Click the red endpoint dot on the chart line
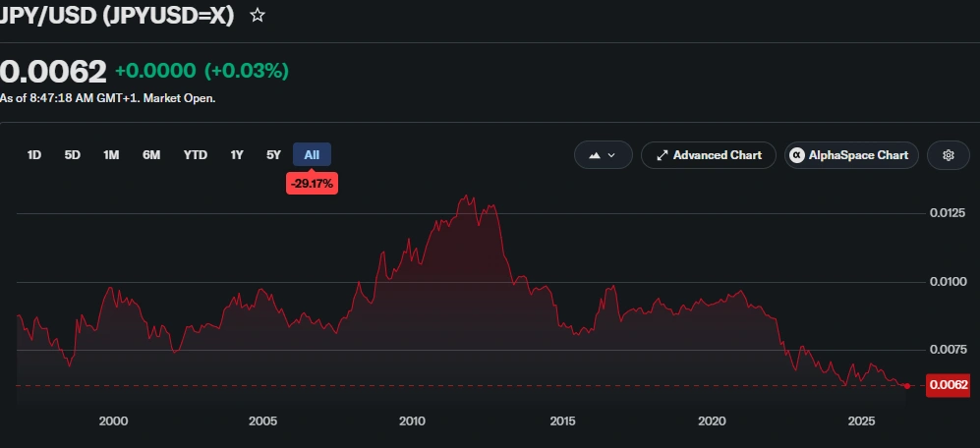Viewport: 980px width, 448px height. pyautogui.click(x=907, y=386)
